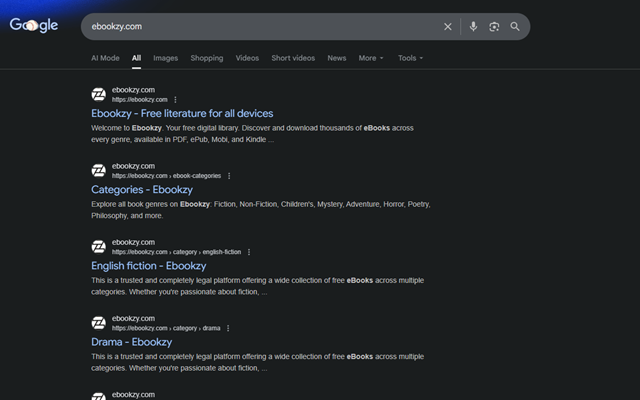This screenshot has height=400, width=640.
Task: Switch to AI Mode tab
Action: (x=105, y=58)
